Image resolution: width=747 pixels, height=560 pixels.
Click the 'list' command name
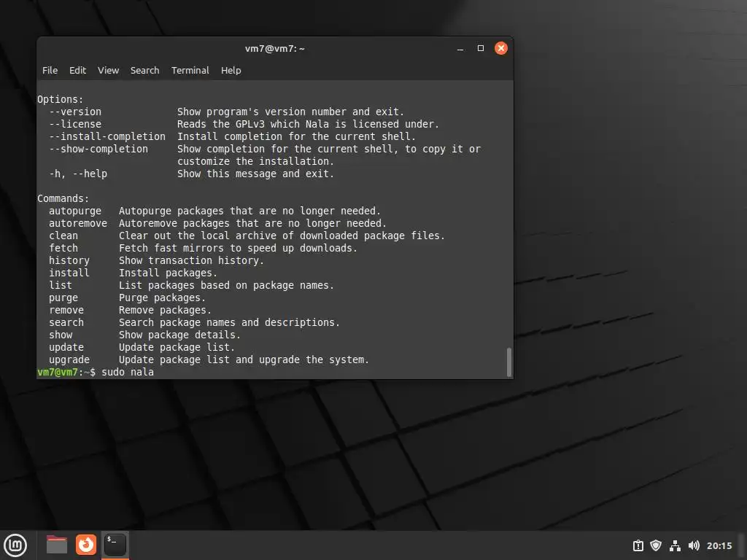[61, 285]
